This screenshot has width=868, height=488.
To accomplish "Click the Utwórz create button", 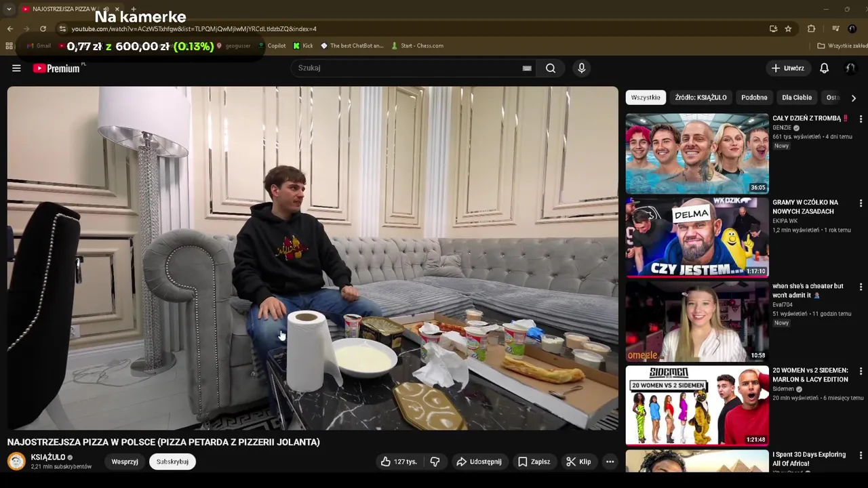I will tap(788, 68).
